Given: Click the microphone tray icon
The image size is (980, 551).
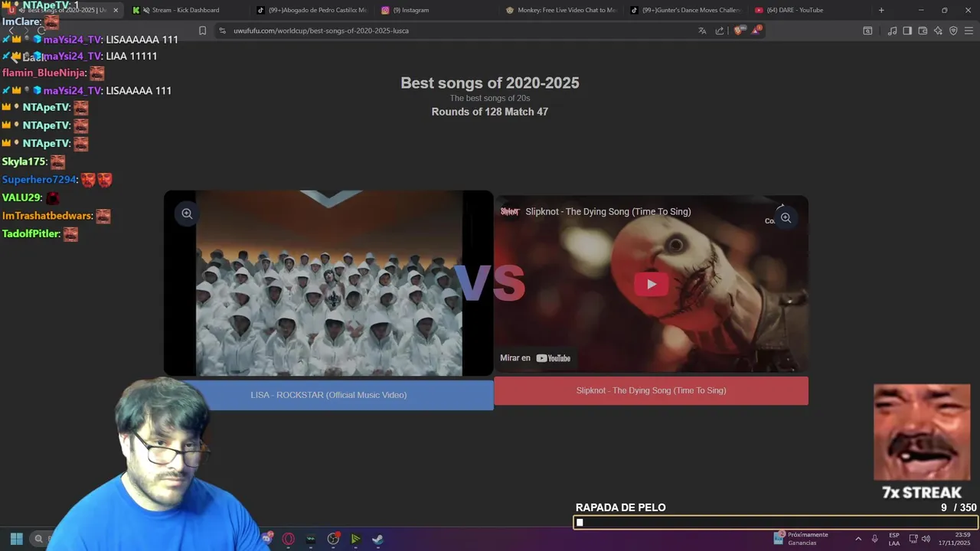Looking at the screenshot, I should pos(874,539).
